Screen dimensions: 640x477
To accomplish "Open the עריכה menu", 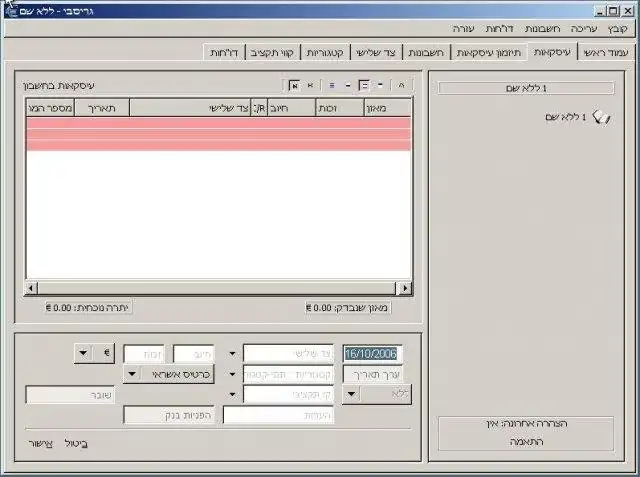I will [584, 29].
